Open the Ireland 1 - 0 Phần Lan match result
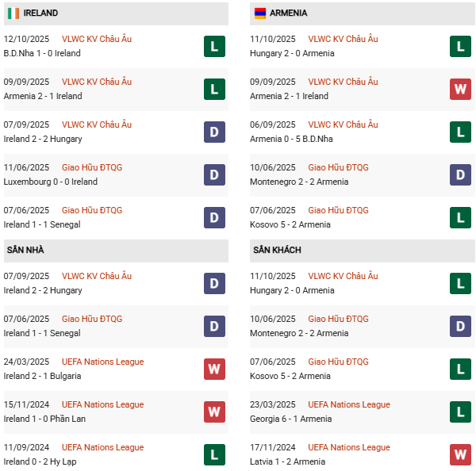The image size is (476, 471). (x=44, y=419)
